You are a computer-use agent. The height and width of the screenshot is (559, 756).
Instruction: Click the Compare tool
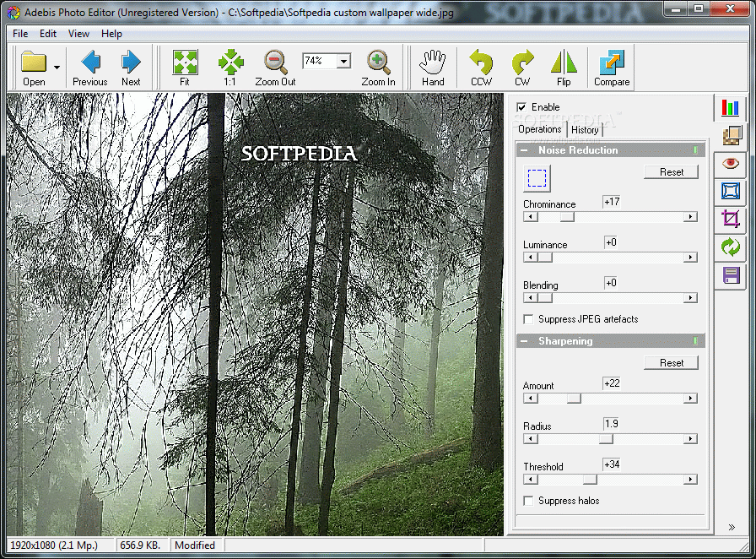click(x=612, y=68)
